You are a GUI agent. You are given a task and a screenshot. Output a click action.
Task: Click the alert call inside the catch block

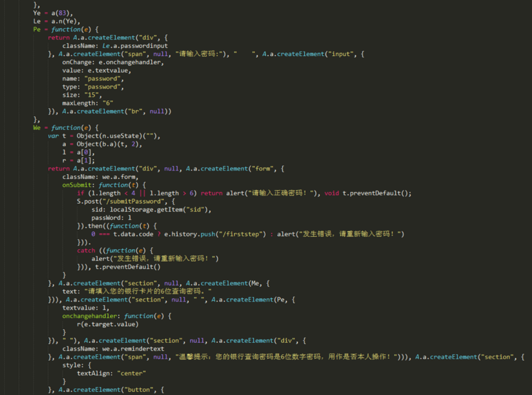[x=155, y=259]
